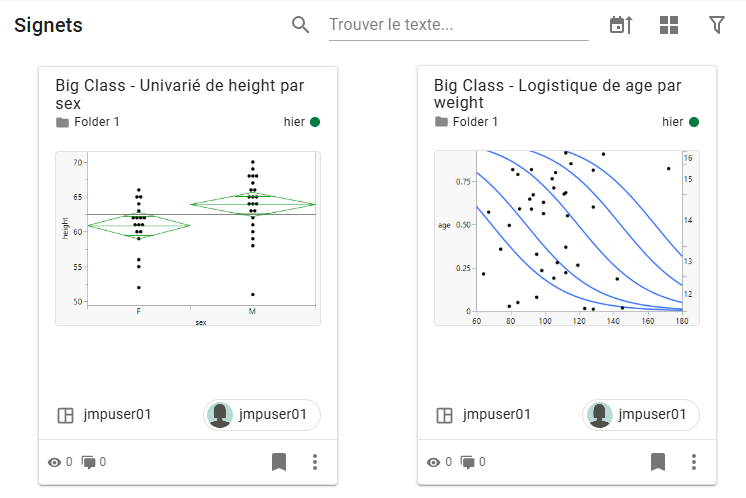Click the layout icon beside jmpuser01 on Logistique card
Viewport: 746px width, 498px height.
pyautogui.click(x=445, y=414)
